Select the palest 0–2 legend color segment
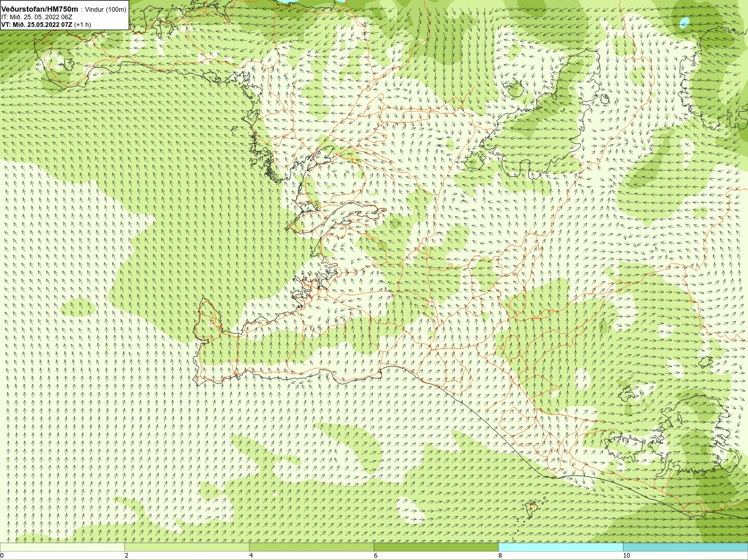This screenshot has height=560, width=748. pos(63,547)
